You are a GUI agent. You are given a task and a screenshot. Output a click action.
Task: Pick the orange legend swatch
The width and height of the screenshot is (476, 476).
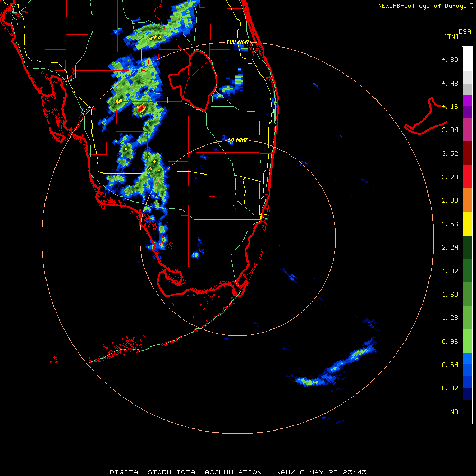(x=467, y=200)
